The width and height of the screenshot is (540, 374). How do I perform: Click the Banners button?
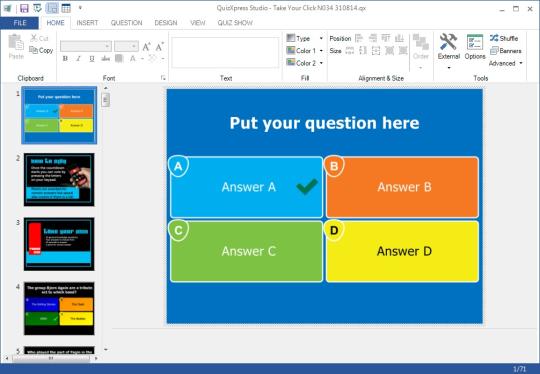506,51
